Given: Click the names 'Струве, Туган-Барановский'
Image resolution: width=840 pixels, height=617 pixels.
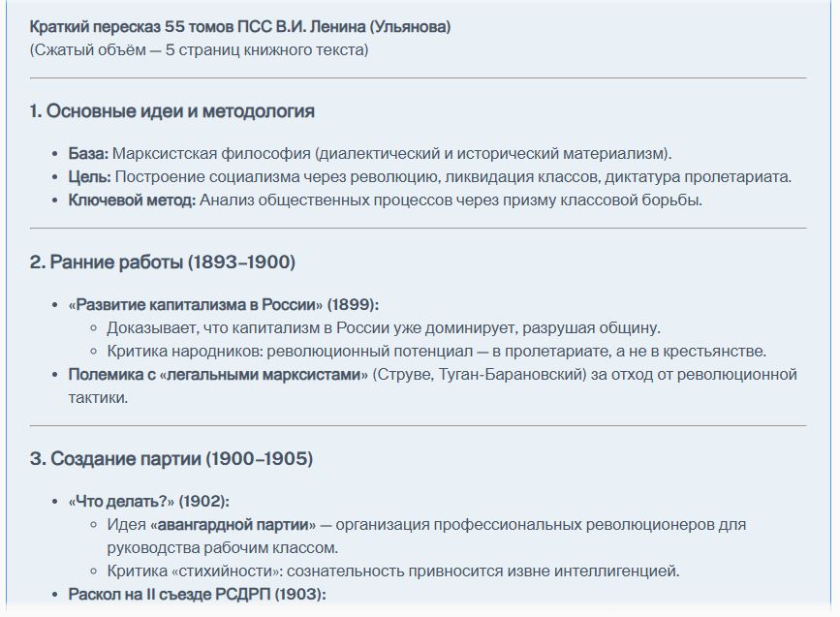Looking at the screenshot, I should click(480, 375).
